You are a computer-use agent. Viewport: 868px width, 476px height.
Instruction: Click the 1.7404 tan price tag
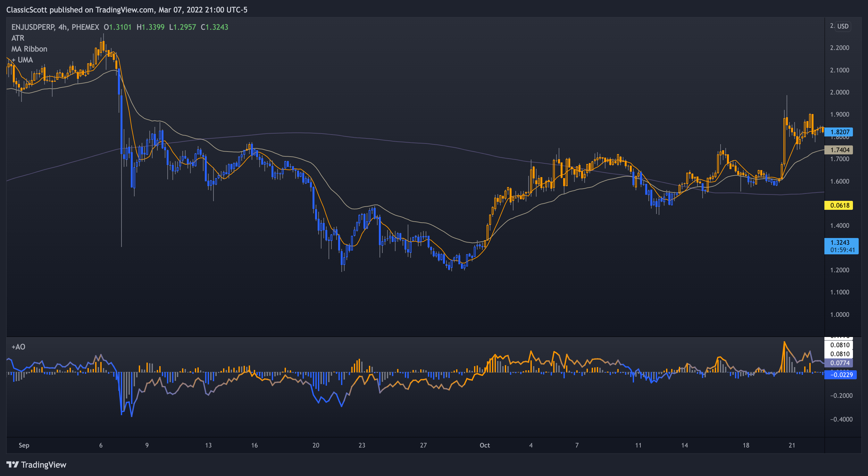coord(839,150)
